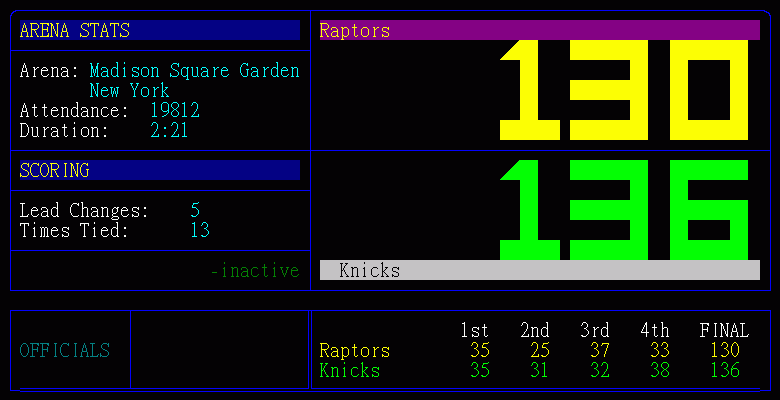Click the OFFICIALS label

65,350
